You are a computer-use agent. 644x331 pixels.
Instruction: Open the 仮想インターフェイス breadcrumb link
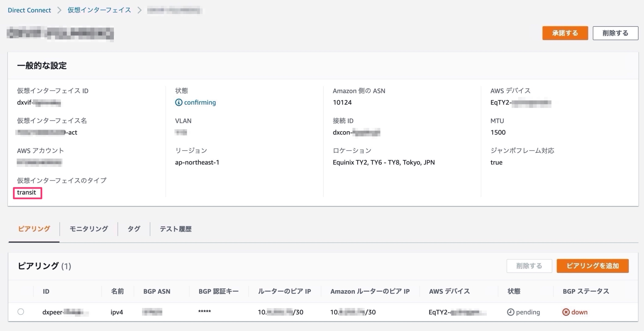[98, 10]
